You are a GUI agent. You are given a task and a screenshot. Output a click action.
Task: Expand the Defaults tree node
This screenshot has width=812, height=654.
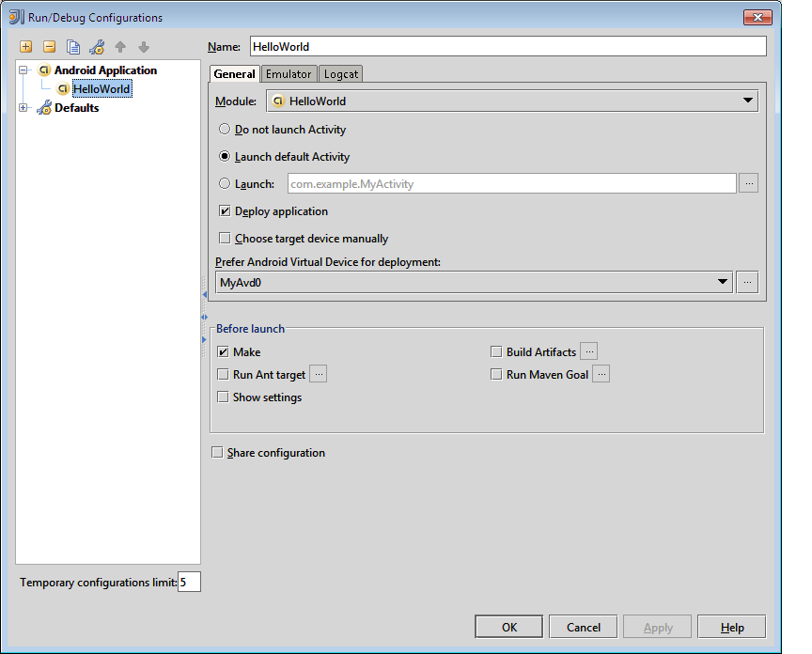(23, 108)
